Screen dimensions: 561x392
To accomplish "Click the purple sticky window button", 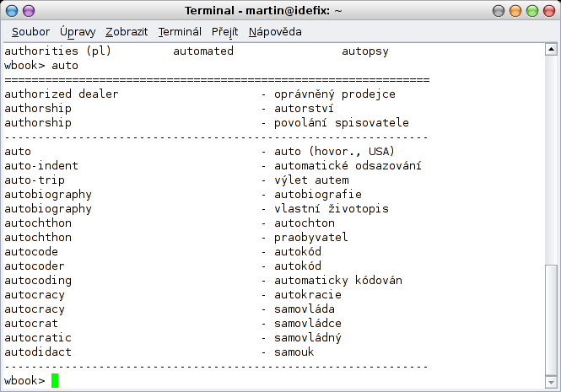I will pyautogui.click(x=29, y=11).
